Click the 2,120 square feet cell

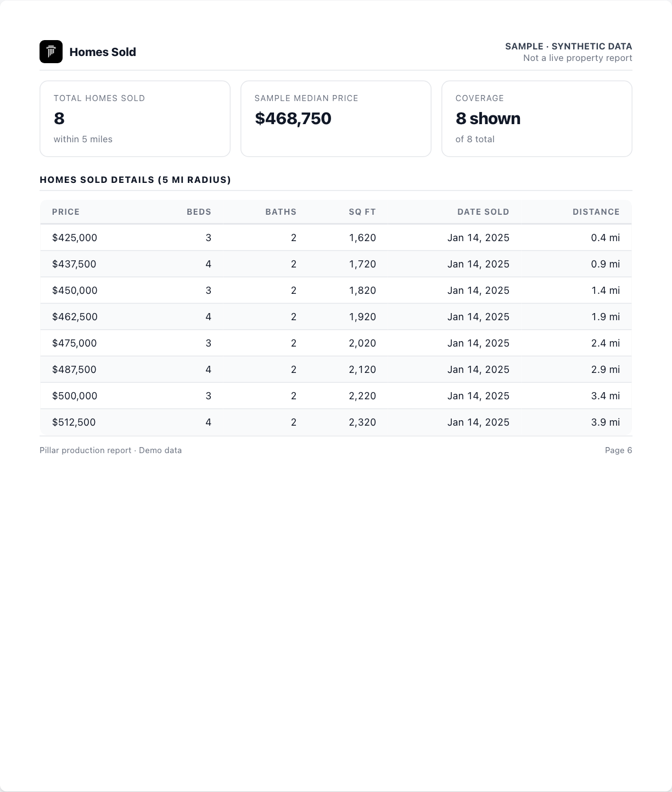pos(362,370)
